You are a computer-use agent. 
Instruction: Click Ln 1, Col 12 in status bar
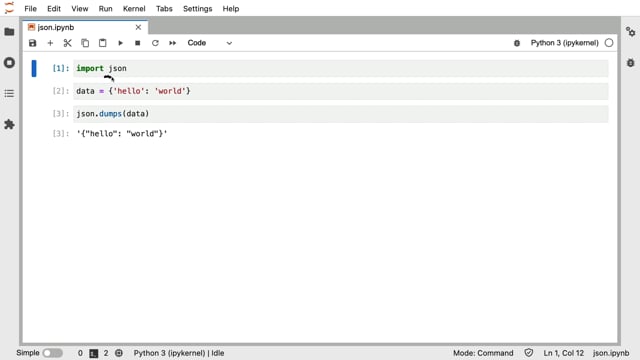point(563,353)
